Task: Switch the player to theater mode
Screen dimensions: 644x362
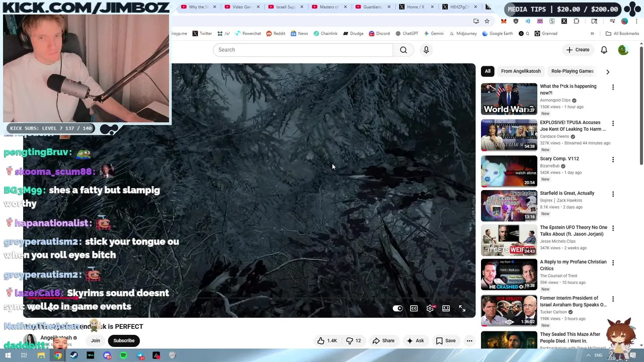Action: pos(446,308)
